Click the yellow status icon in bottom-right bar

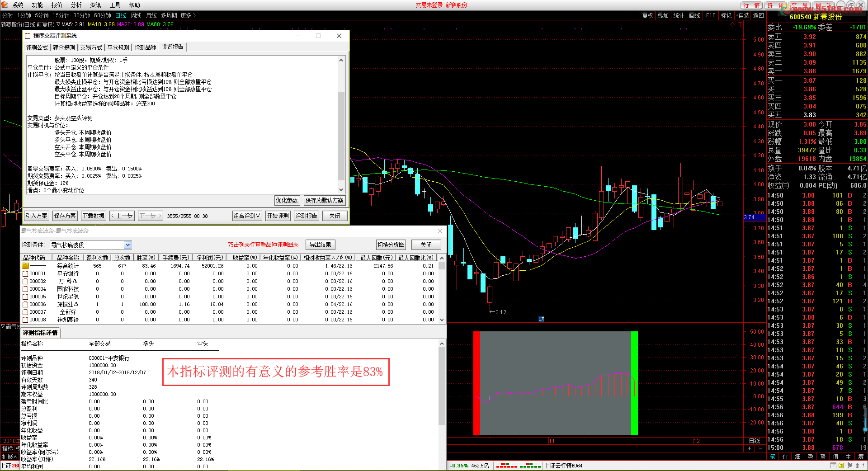click(841, 466)
